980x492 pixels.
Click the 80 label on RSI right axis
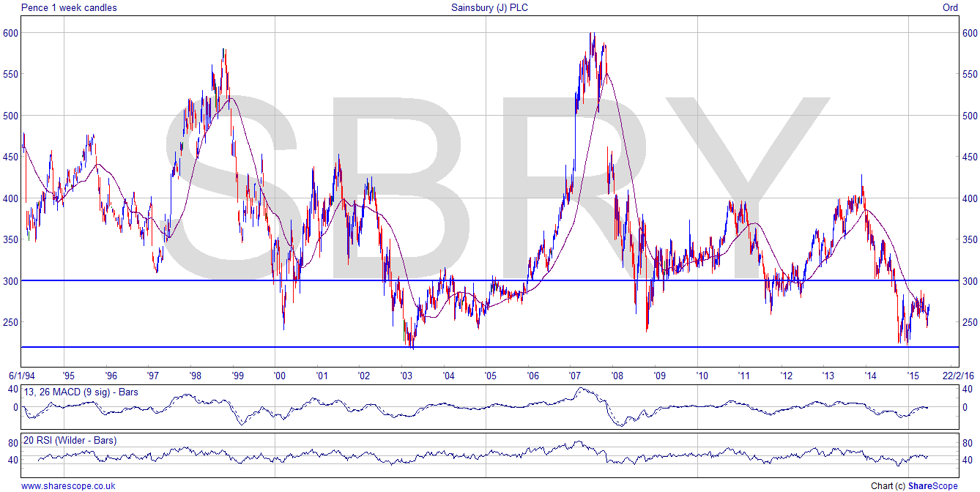pyautogui.click(x=968, y=443)
